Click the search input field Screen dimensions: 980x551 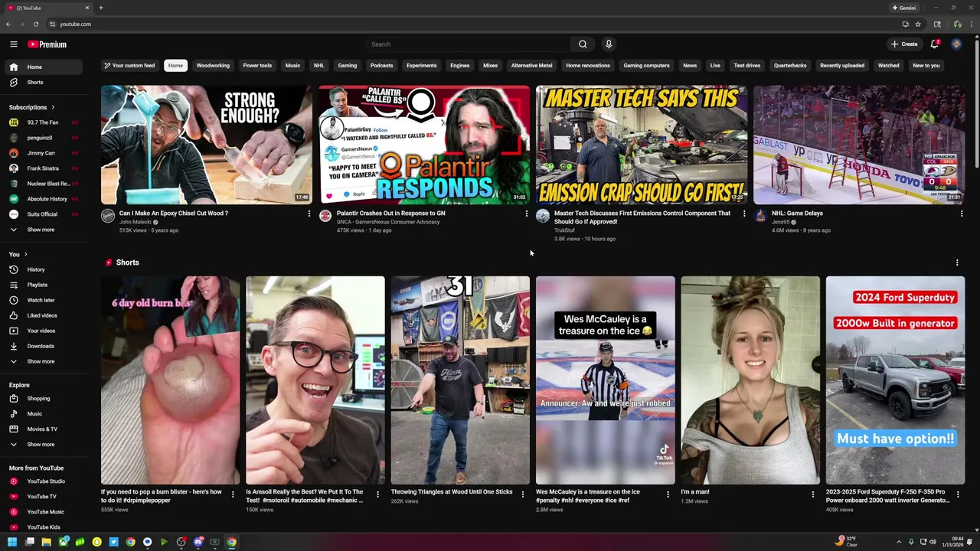[468, 44]
